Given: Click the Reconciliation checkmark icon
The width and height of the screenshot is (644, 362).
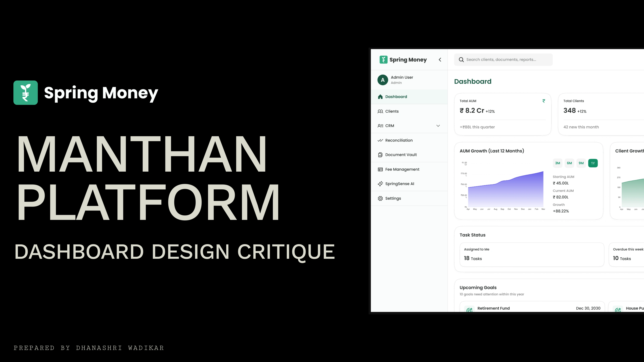Looking at the screenshot, I should pos(380,140).
